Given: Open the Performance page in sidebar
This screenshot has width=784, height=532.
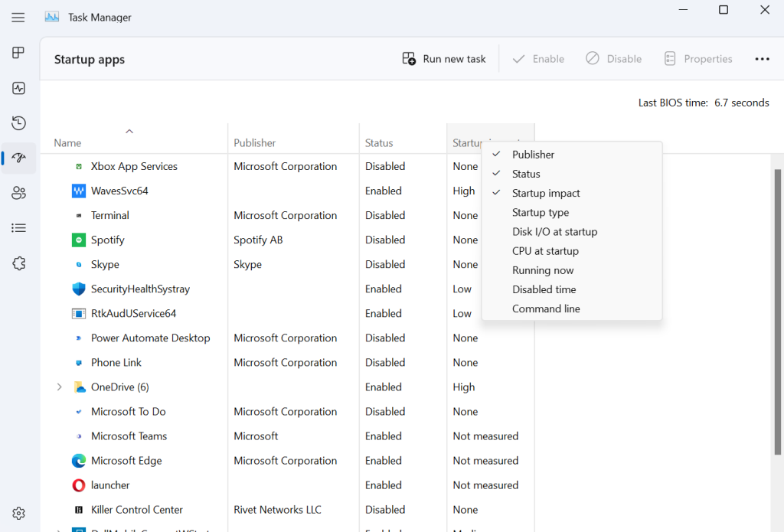Looking at the screenshot, I should click(18, 89).
